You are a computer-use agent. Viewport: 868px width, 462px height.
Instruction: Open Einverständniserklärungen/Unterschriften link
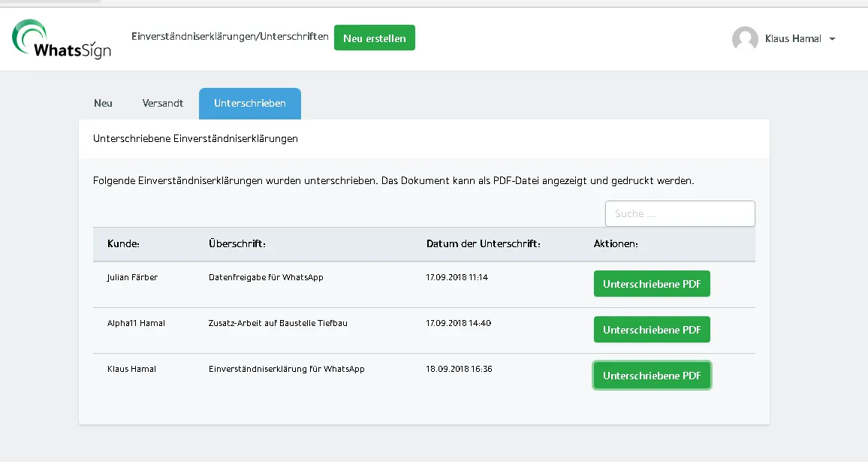point(230,36)
